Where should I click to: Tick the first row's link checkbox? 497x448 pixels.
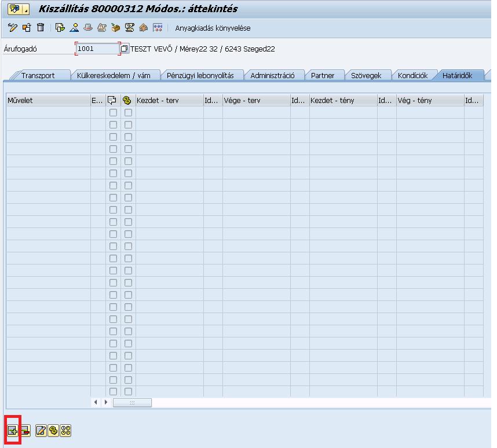(x=128, y=112)
